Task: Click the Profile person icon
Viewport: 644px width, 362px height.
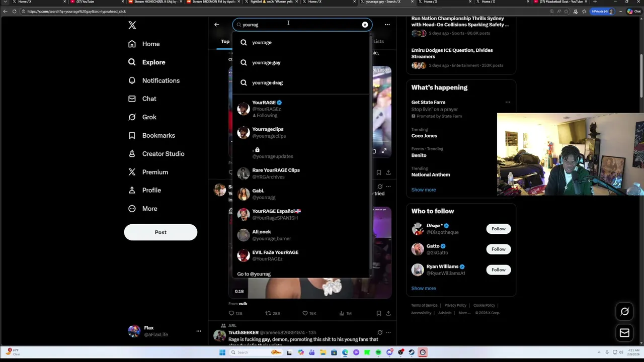Action: (x=132, y=190)
